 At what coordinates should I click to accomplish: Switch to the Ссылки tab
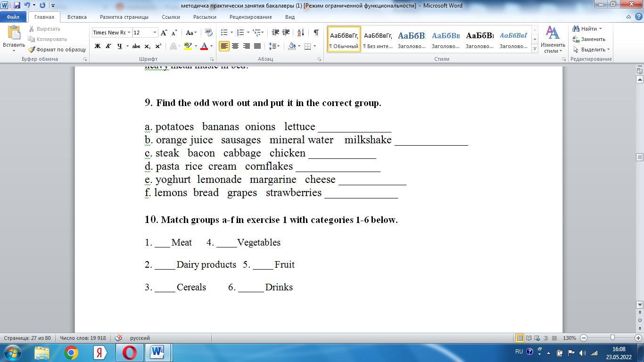(x=171, y=17)
